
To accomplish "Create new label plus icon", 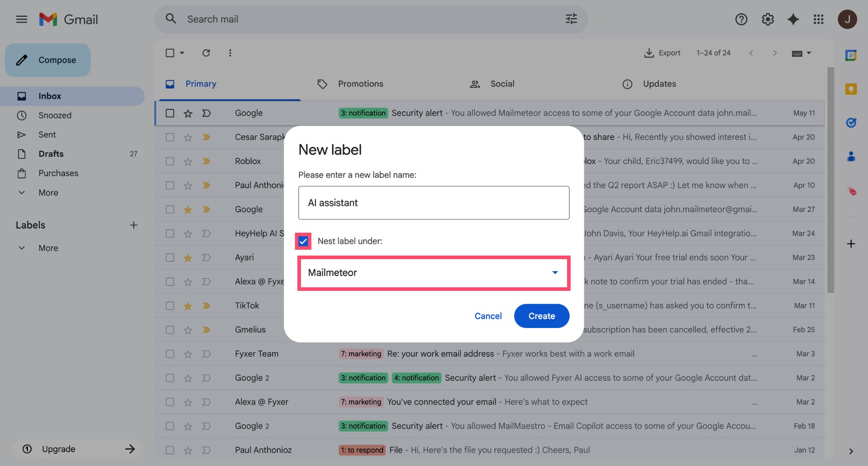I will [133, 225].
